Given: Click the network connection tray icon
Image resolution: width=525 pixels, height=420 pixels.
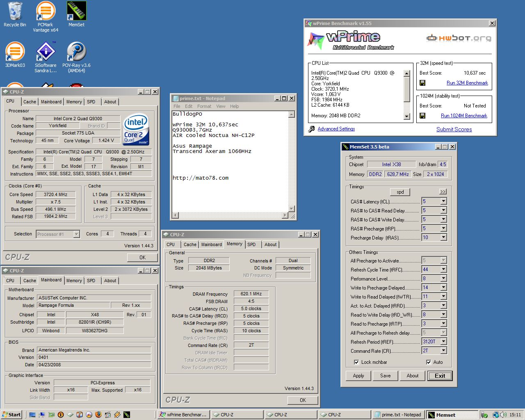Looking at the screenshot, I should [495, 415].
